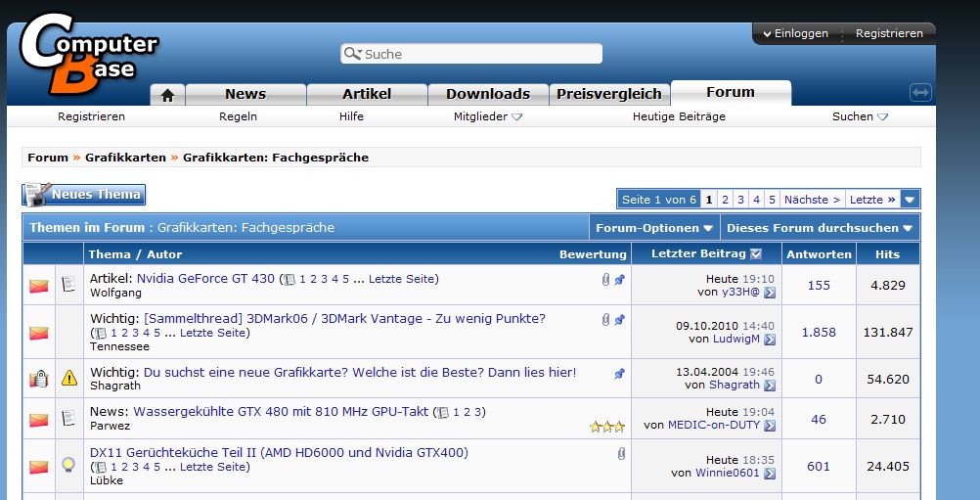
Task: Click the Nächste > pagination link
Action: click(813, 200)
